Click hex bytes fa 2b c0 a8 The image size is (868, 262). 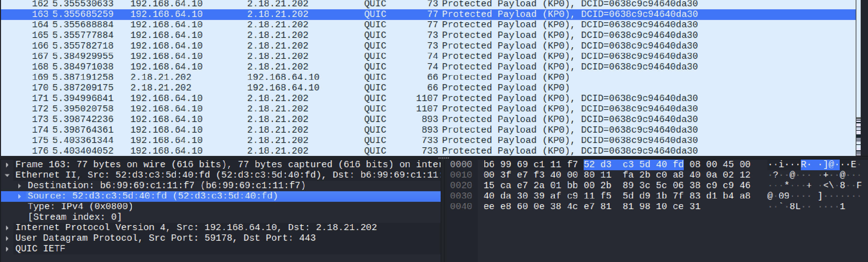(653, 175)
